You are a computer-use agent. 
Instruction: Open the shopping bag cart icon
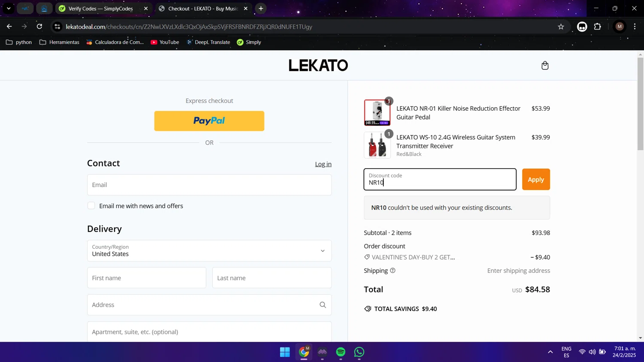click(x=545, y=66)
